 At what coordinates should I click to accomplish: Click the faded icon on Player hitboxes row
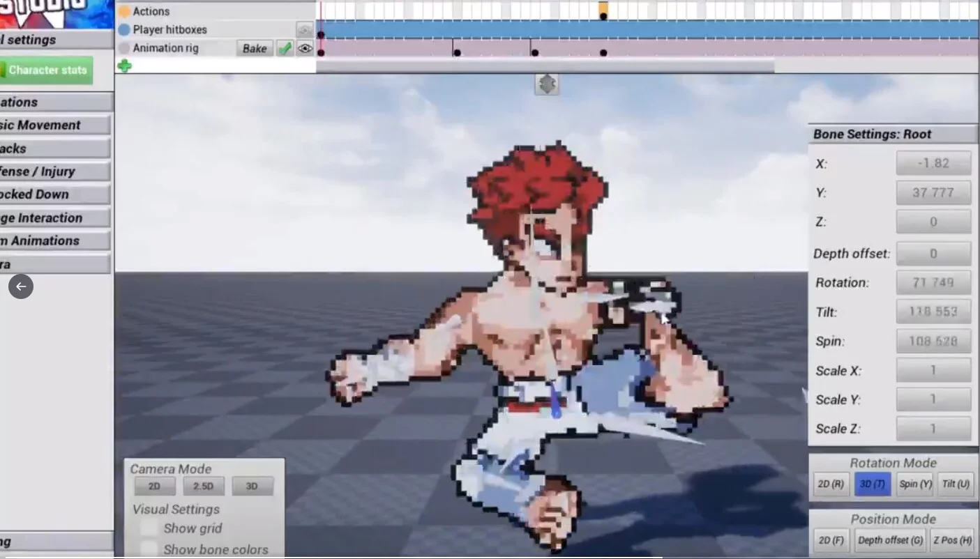[304, 30]
